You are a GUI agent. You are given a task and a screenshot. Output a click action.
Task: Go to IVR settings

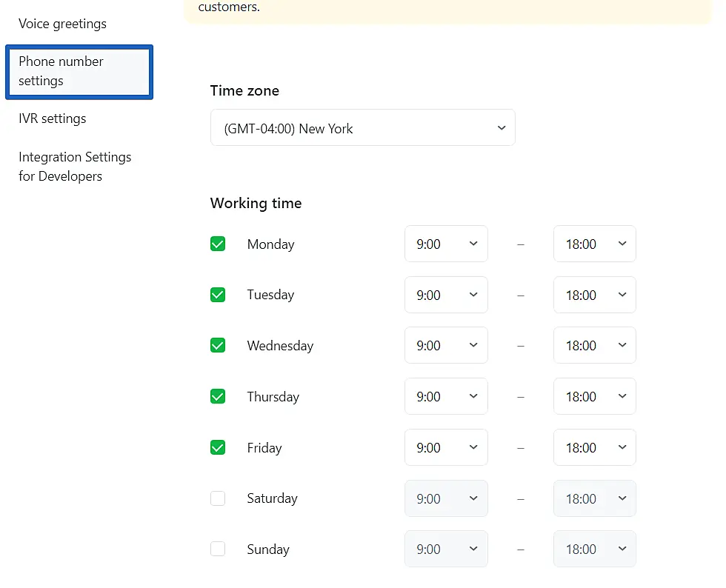53,118
